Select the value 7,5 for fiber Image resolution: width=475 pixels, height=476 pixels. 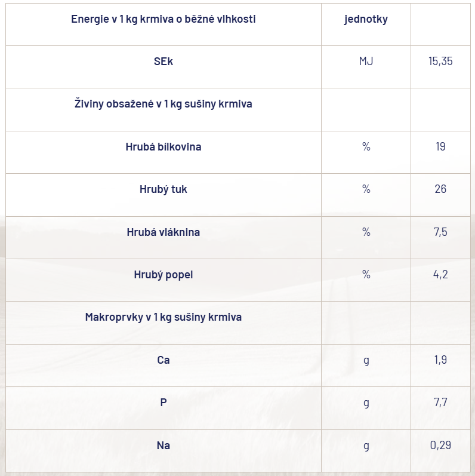[440, 232]
